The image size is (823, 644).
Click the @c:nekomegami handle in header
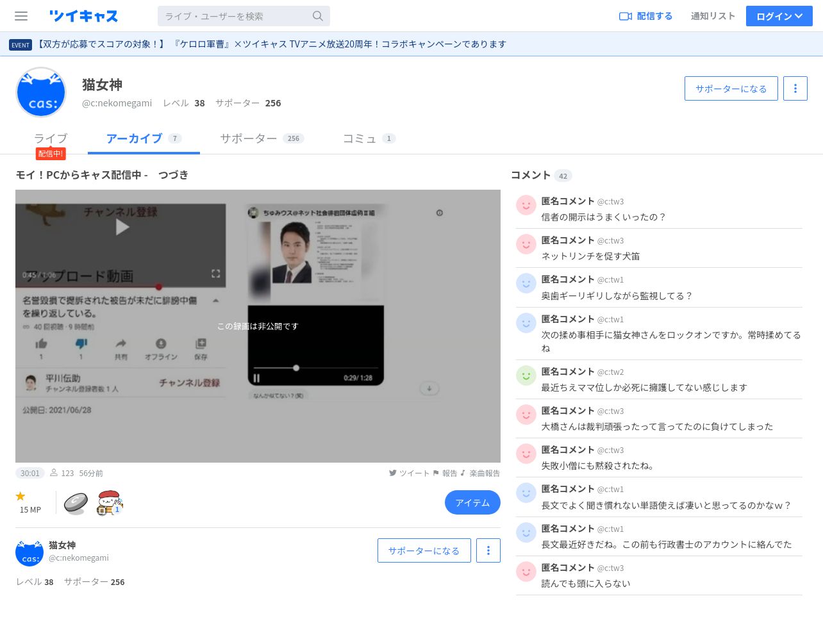coord(117,103)
